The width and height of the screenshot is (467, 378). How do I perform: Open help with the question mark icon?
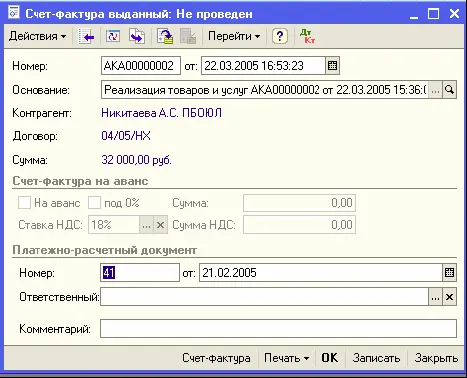pos(280,36)
